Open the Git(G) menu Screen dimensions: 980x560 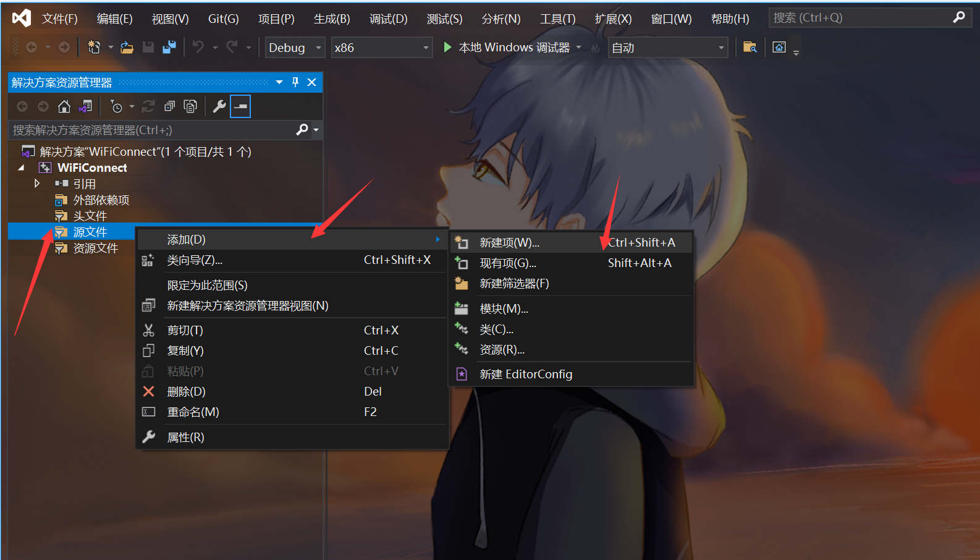[224, 19]
